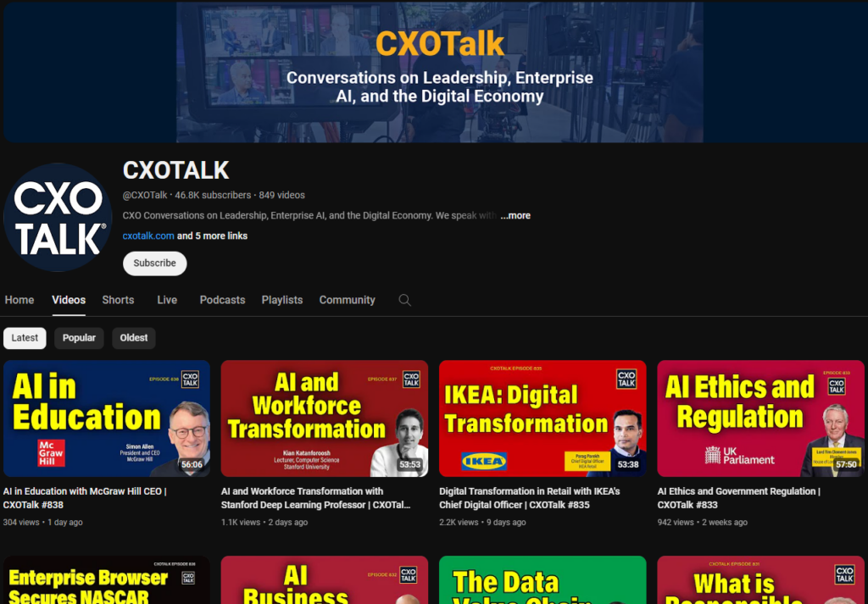This screenshot has width=868, height=604.
Task: Play the AI in Education video thumbnail
Action: click(x=107, y=418)
